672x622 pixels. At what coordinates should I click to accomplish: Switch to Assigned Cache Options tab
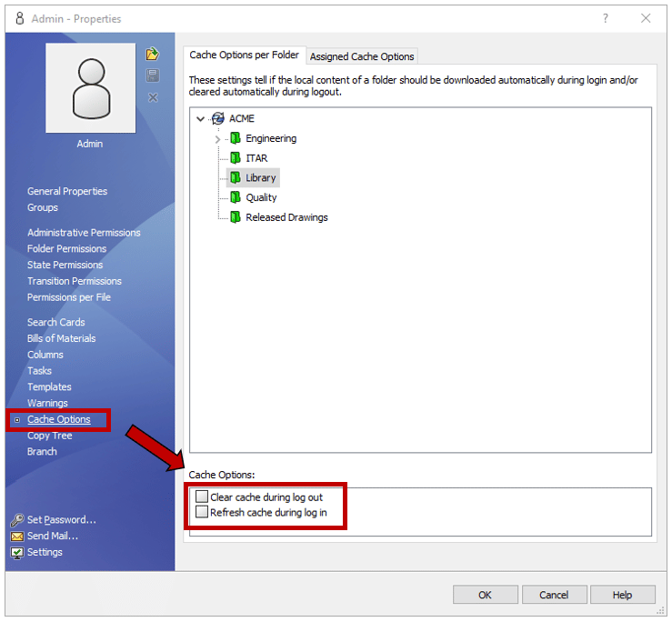click(362, 56)
